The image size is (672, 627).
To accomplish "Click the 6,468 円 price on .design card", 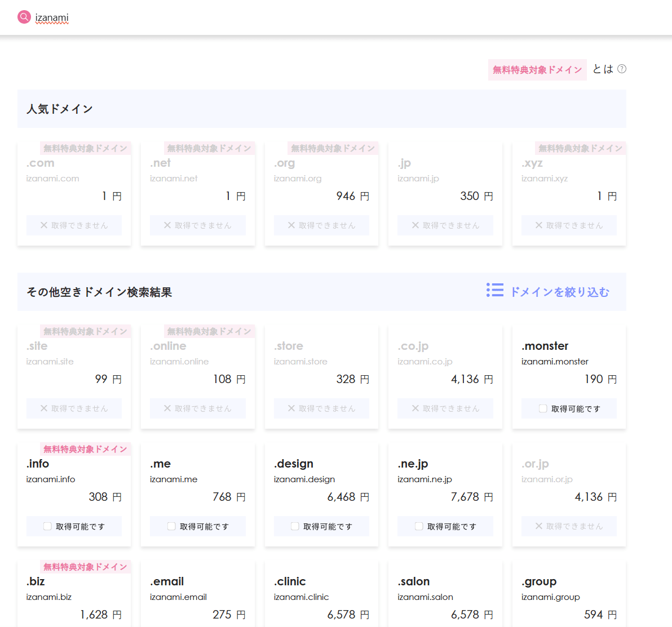I will (x=348, y=497).
